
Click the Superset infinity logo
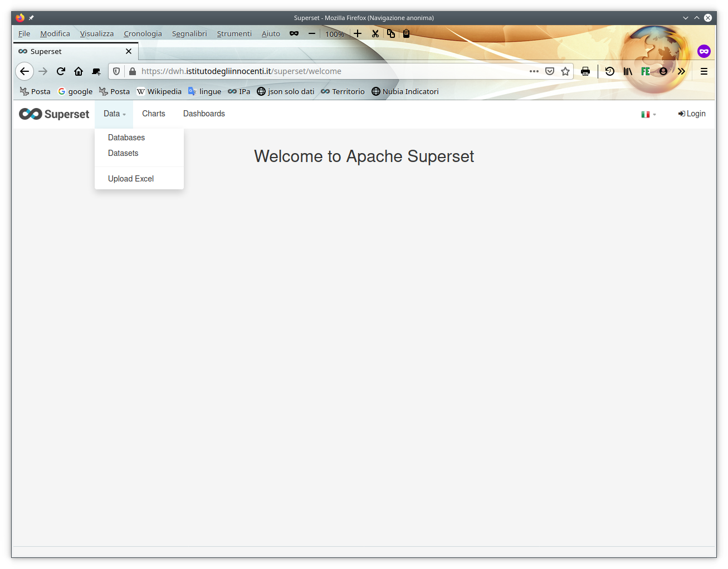coord(54,114)
